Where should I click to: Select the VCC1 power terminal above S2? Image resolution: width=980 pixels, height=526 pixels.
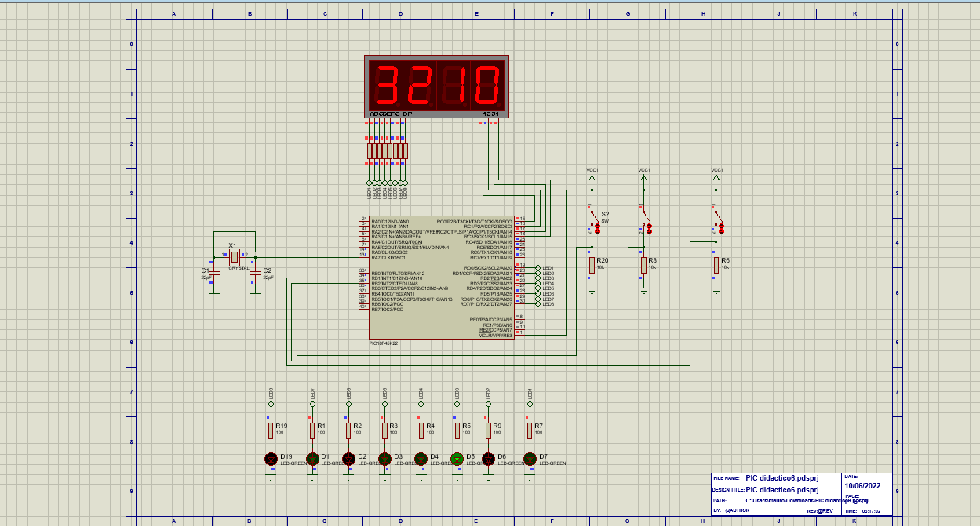[592, 178]
